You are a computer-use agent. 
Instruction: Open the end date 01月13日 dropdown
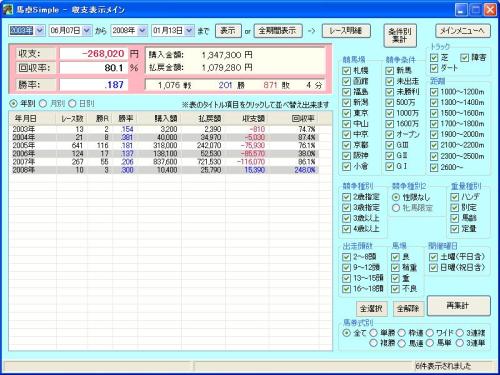pyautogui.click(x=189, y=31)
